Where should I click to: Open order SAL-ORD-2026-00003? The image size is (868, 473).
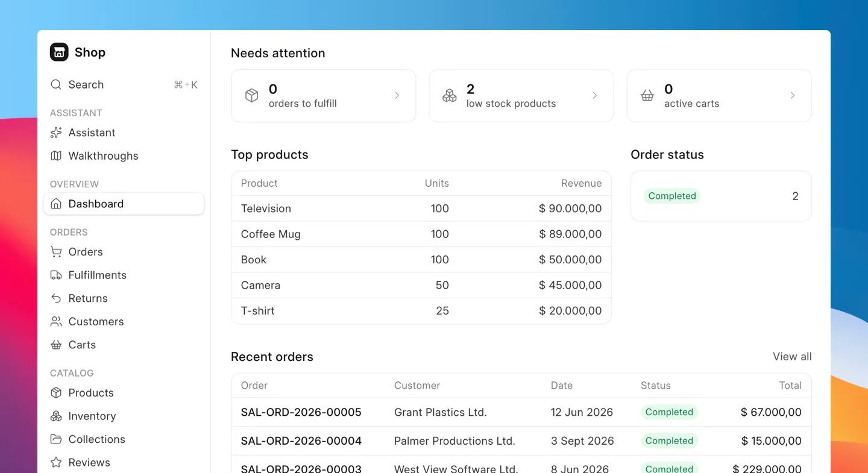[x=301, y=468]
